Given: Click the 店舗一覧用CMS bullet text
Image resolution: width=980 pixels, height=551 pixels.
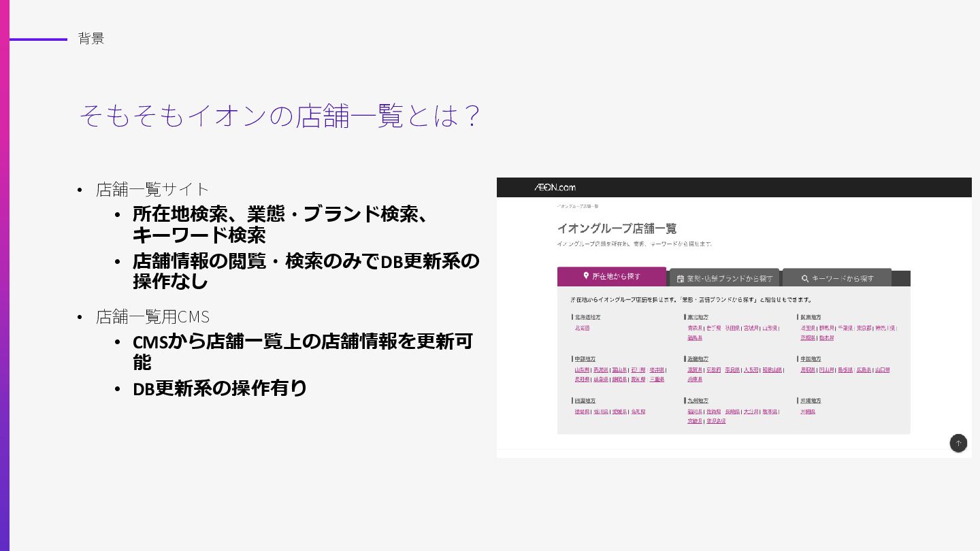Looking at the screenshot, I should tap(152, 316).
